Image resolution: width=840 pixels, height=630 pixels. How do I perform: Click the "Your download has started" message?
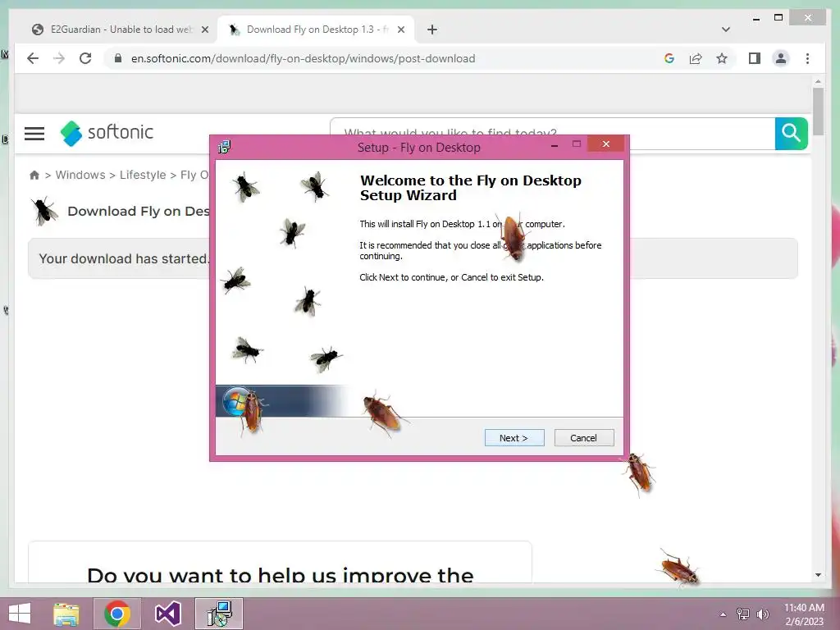(x=124, y=258)
